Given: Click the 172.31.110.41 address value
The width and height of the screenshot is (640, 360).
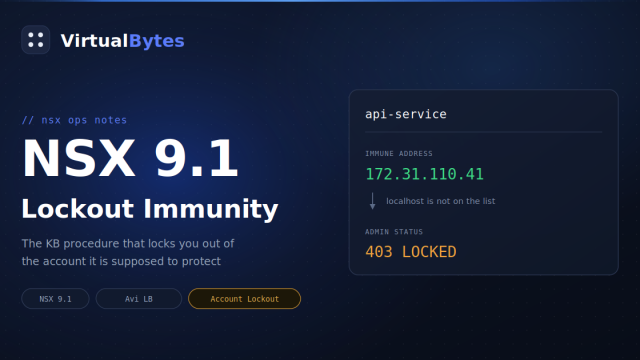Looking at the screenshot, I should tap(424, 174).
